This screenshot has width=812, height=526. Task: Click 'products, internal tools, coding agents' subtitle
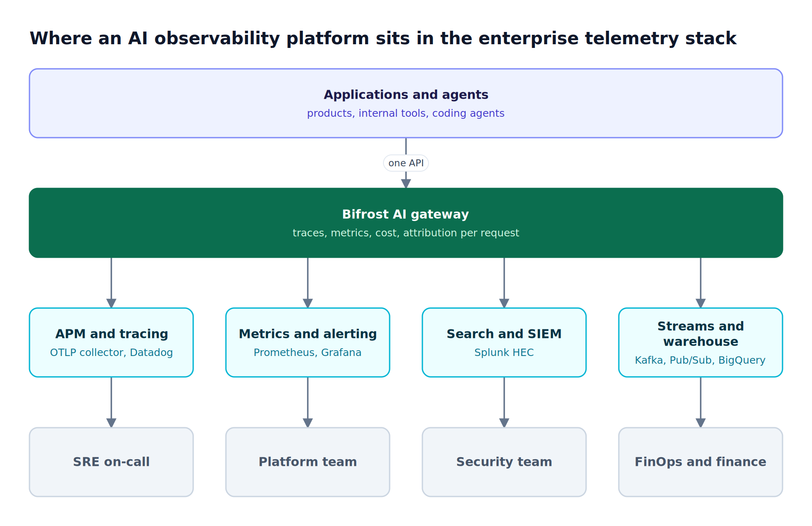pyautogui.click(x=406, y=113)
